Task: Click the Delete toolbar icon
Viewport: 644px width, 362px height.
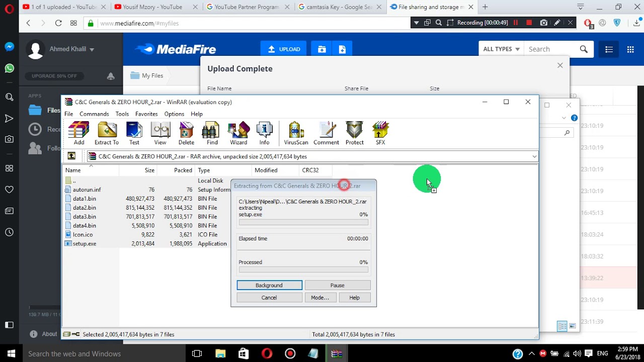Action: tap(186, 133)
